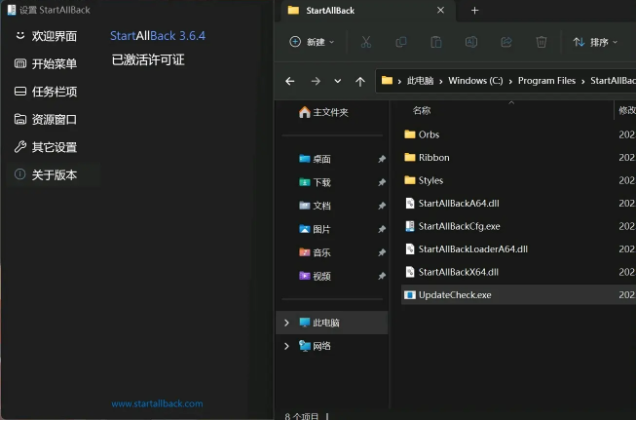Go up one folder level
Screen dimensions: 636x421
click(x=360, y=81)
